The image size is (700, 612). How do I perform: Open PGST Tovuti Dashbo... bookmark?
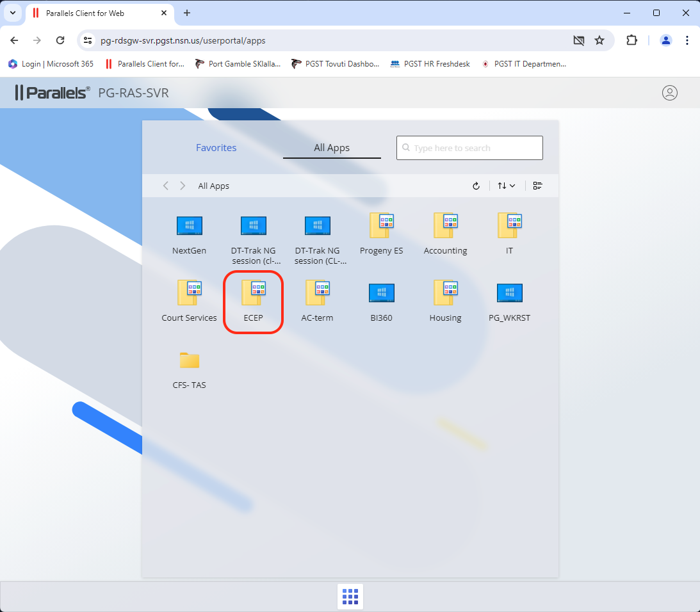point(335,64)
